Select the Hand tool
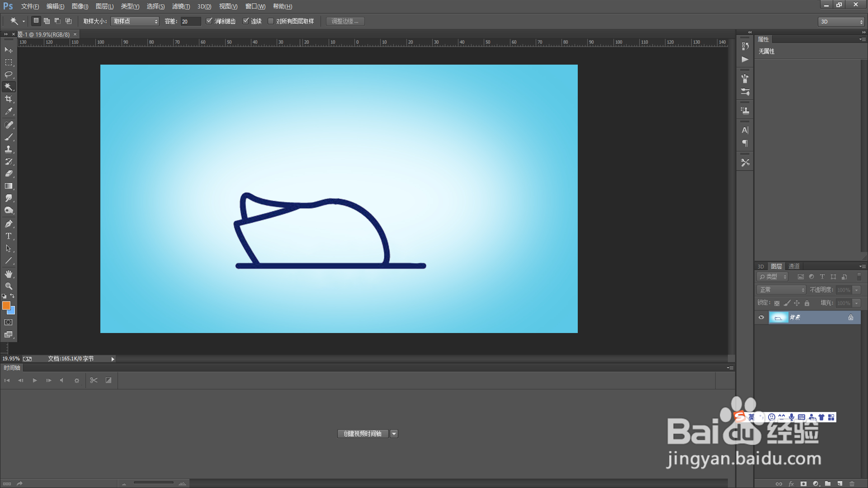Image resolution: width=868 pixels, height=488 pixels. pos(9,274)
